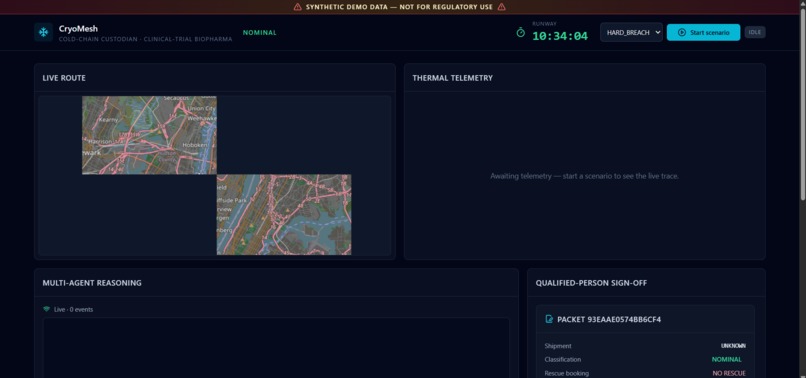Click the IDLE status badge
Viewport: 806px width, 378px height.
(x=755, y=32)
